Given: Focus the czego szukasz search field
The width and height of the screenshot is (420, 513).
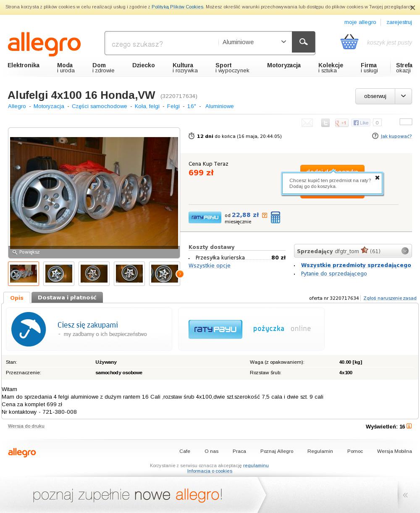Looking at the screenshot, I should pos(162,44).
